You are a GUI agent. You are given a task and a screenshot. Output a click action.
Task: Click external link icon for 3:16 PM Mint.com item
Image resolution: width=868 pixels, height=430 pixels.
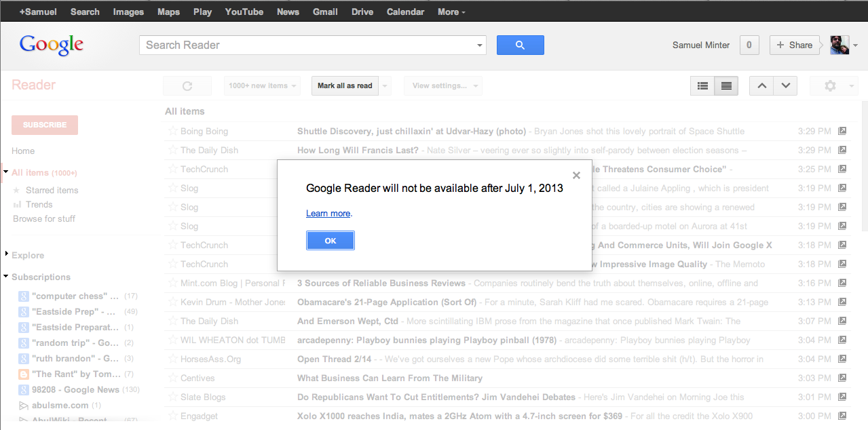point(842,283)
